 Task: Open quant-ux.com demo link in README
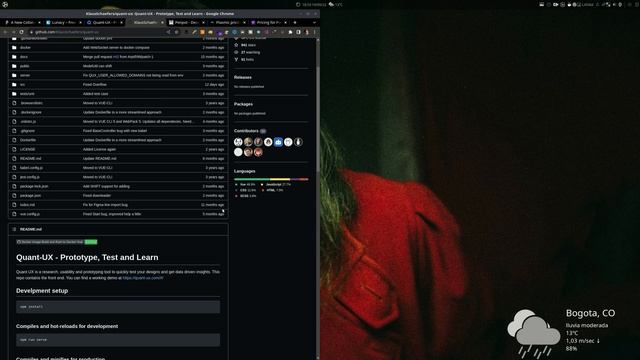pyautogui.click(x=143, y=278)
